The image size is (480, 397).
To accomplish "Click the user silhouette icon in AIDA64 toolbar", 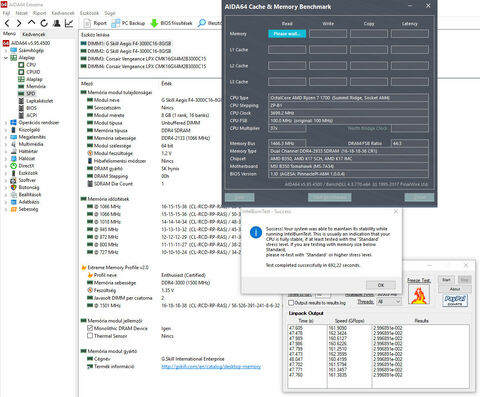I will point(57,23).
